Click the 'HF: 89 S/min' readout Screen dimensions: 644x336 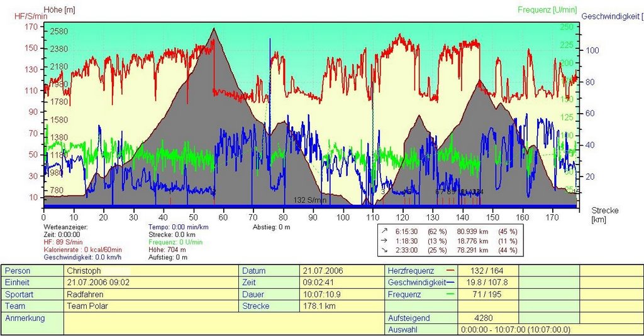click(x=64, y=242)
